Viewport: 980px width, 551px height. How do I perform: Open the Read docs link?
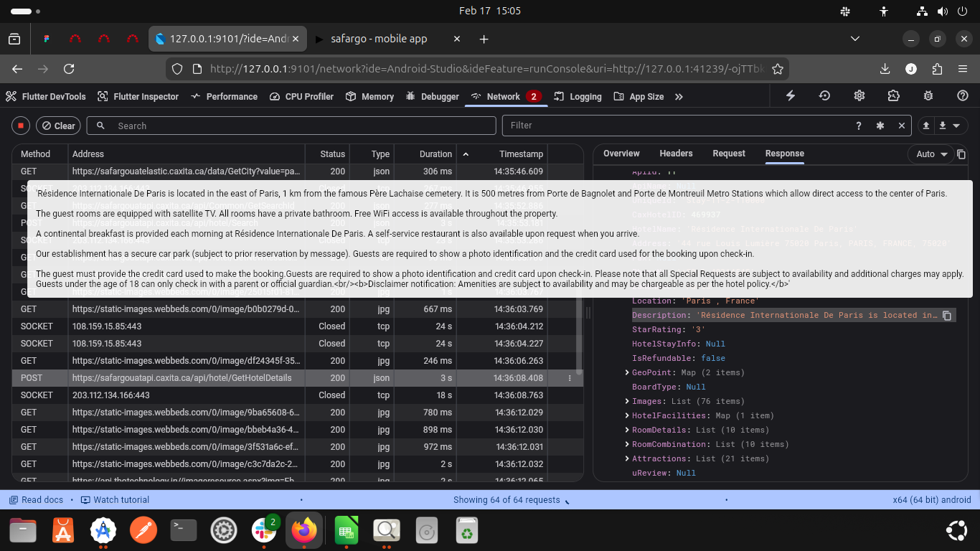click(36, 499)
